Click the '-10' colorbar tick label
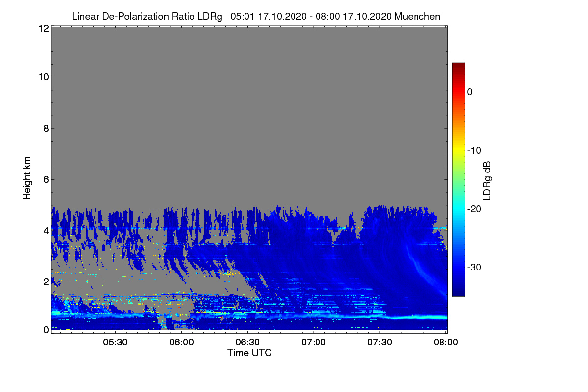The width and height of the screenshot is (588, 392). [x=475, y=150]
